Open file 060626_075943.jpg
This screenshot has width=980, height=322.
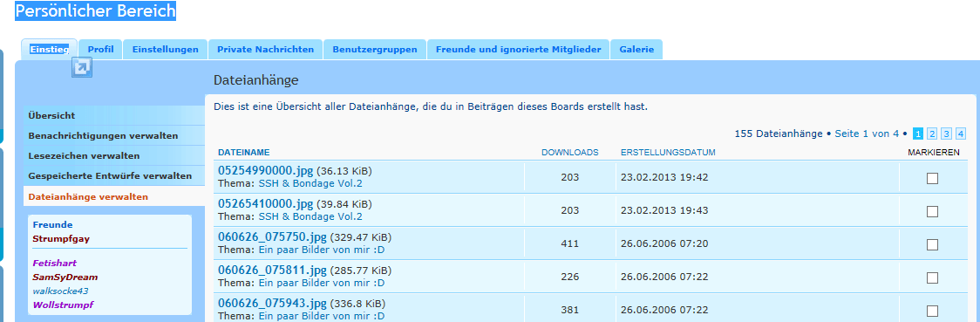[273, 304]
